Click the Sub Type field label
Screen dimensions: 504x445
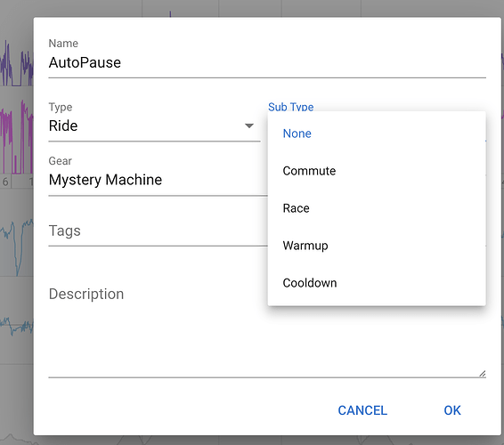click(x=290, y=107)
